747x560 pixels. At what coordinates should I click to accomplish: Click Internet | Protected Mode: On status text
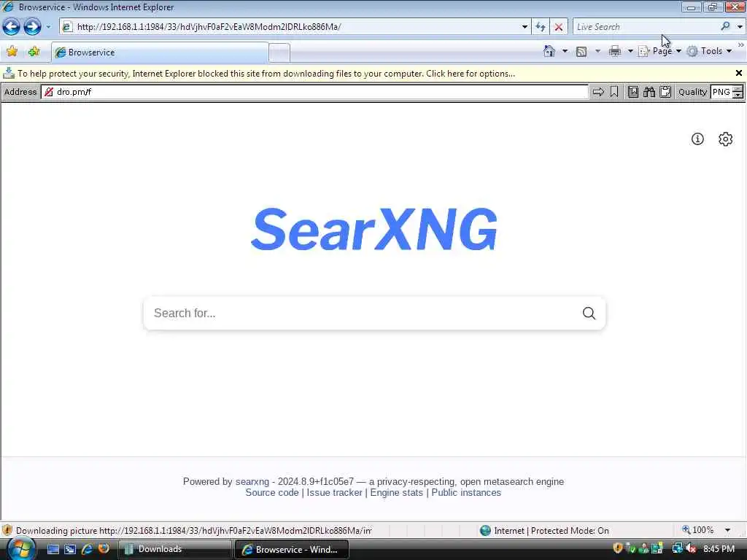click(551, 530)
